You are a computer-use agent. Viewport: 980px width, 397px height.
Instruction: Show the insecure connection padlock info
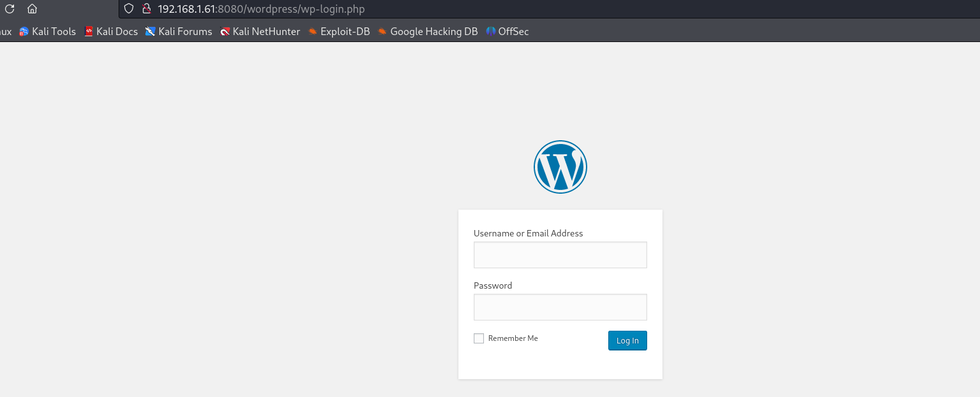point(146,9)
